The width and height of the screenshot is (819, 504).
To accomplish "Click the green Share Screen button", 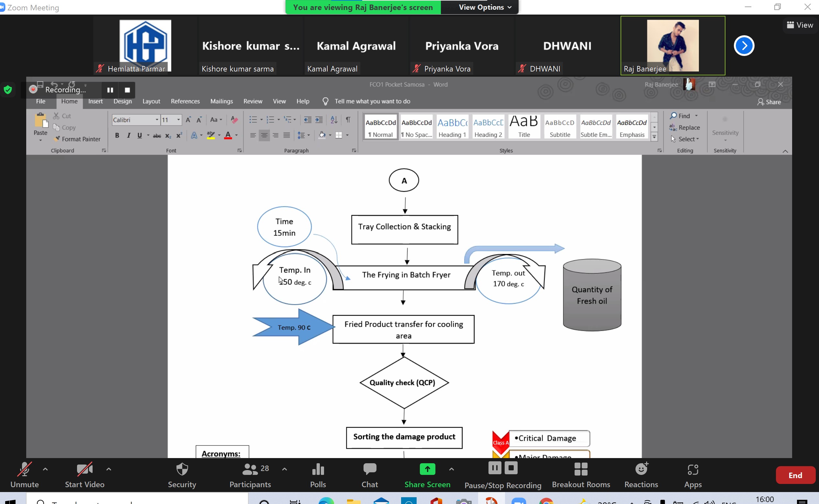I will pyautogui.click(x=427, y=475).
